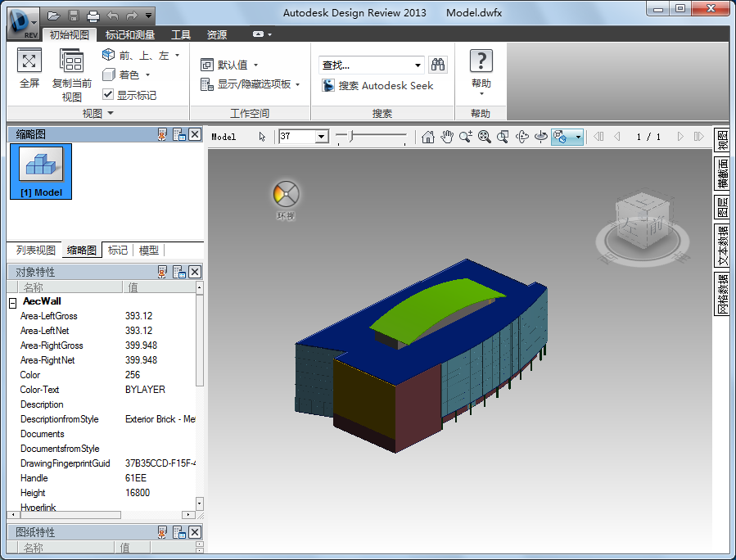The width and height of the screenshot is (736, 560).
Task: Select the Zoom Rectangle tool
Action: click(x=503, y=137)
